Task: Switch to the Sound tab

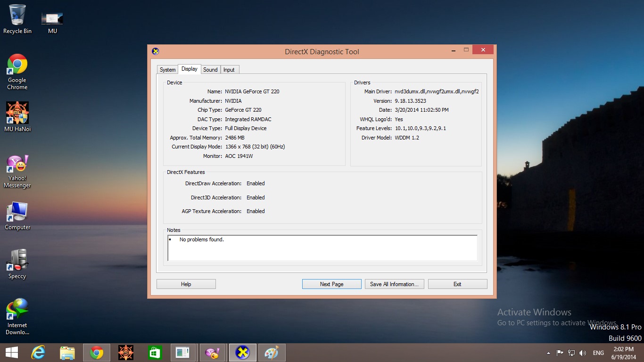Action: [210, 69]
